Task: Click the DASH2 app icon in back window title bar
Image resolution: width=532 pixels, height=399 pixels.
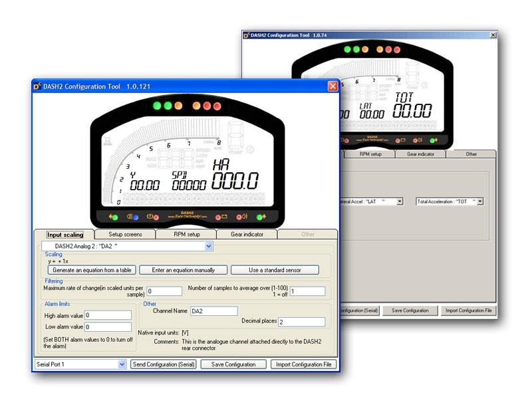Action: click(x=247, y=35)
